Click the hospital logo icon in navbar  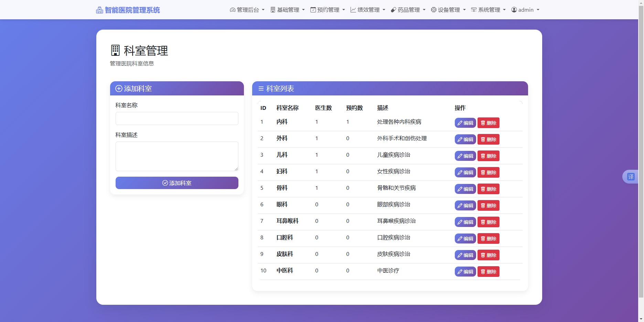(99, 10)
